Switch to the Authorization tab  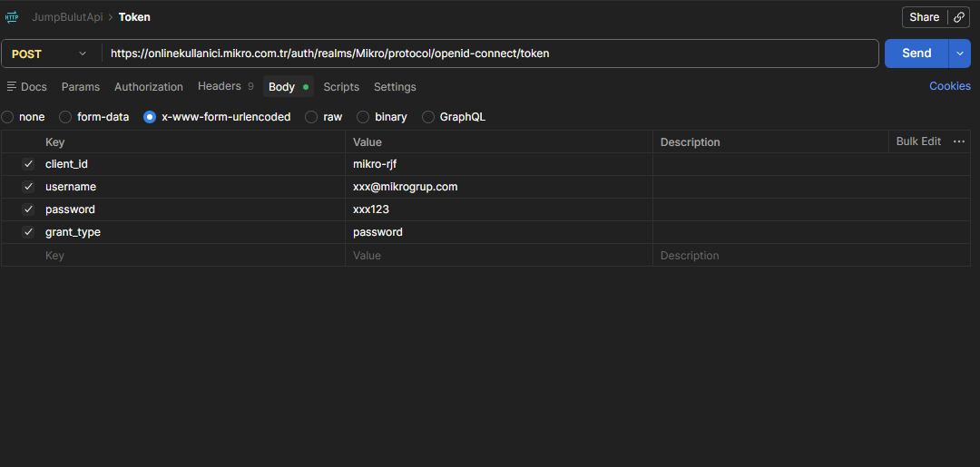(149, 87)
